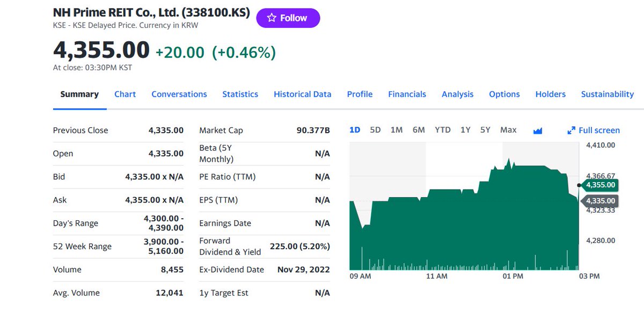The width and height of the screenshot is (644, 324).
Task: Click the Market Cap label
Action: pos(221,131)
